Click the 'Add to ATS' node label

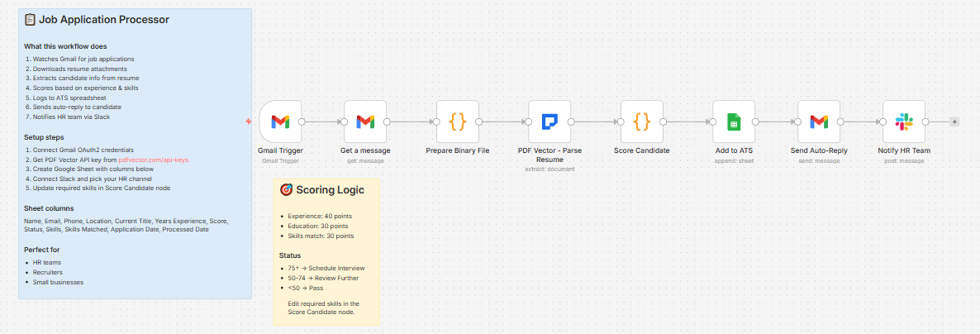click(734, 150)
